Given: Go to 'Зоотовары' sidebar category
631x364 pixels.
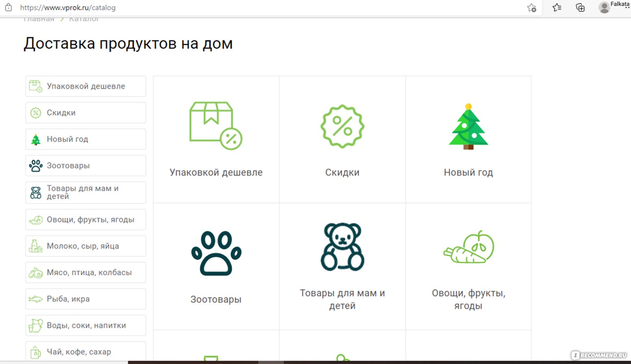Looking at the screenshot, I should click(x=86, y=165).
